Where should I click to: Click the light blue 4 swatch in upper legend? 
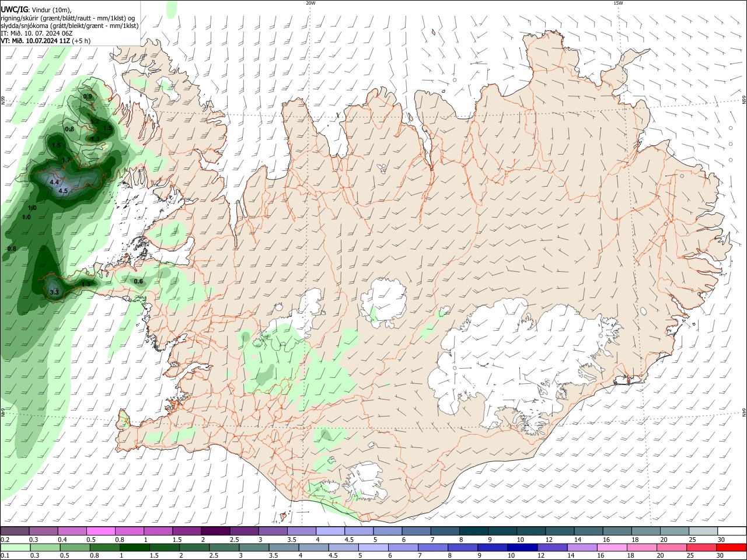tap(330, 531)
